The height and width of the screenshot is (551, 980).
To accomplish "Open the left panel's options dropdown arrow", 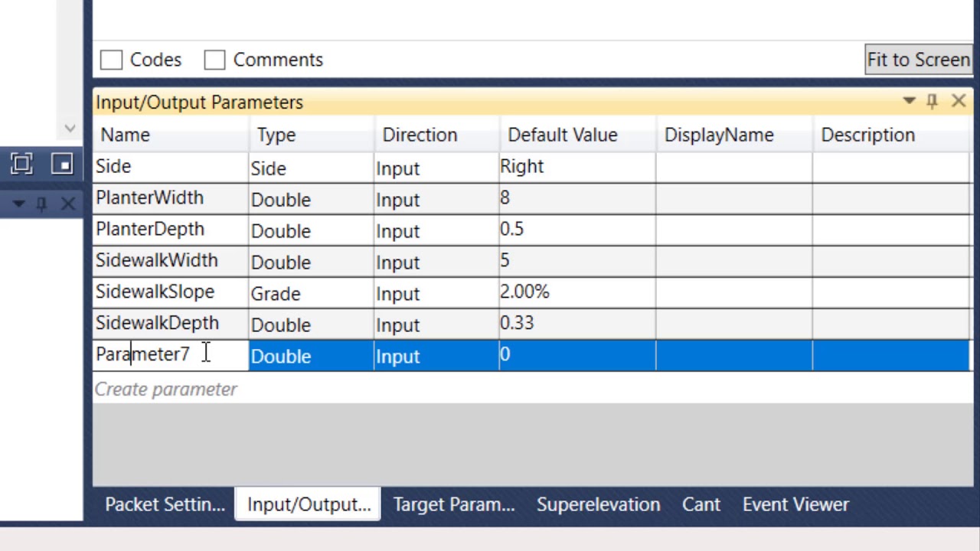I will 19,204.
